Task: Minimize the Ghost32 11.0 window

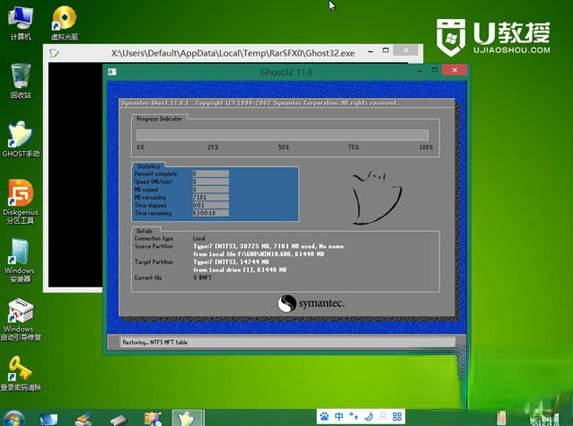Action: [420, 71]
